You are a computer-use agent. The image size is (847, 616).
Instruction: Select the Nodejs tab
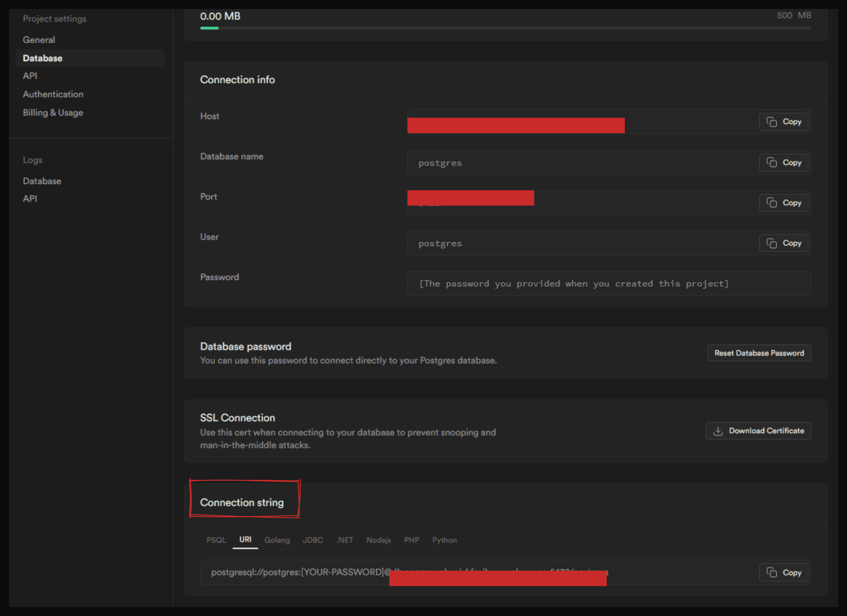point(378,540)
